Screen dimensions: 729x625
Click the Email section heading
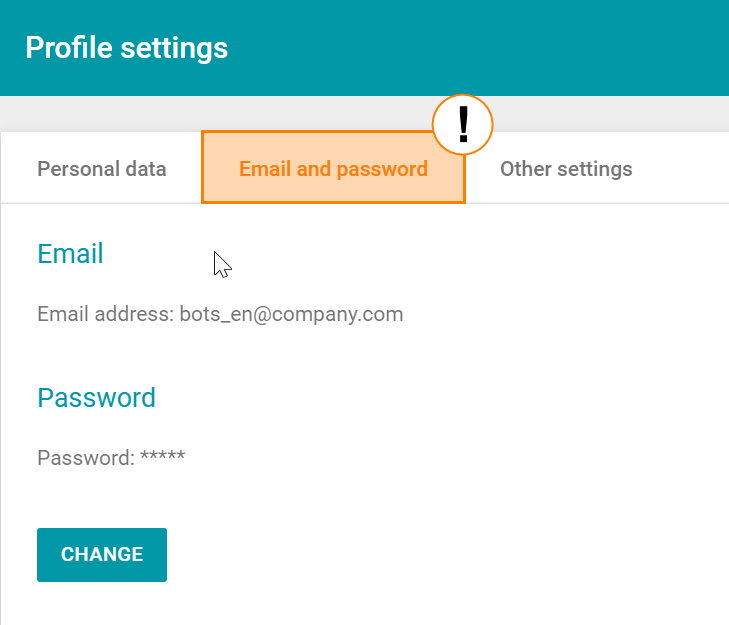(70, 254)
